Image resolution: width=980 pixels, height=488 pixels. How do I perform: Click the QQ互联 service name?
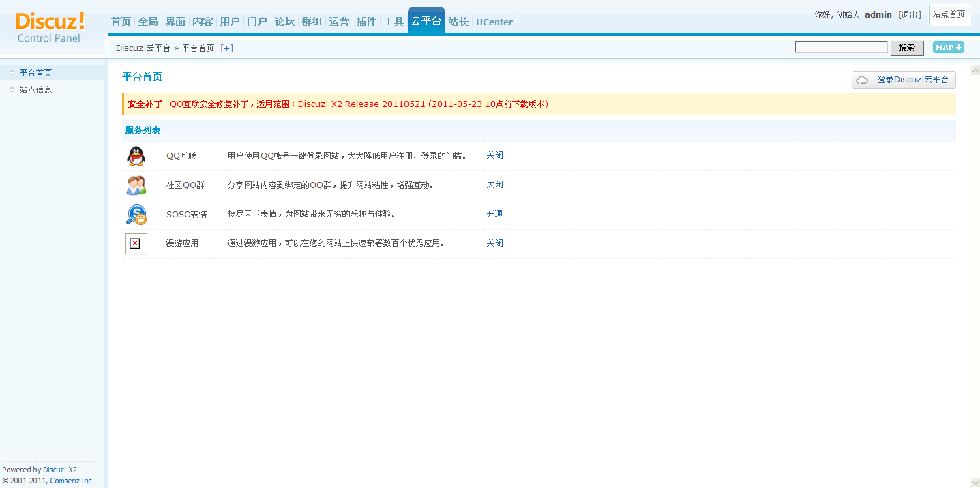click(181, 155)
